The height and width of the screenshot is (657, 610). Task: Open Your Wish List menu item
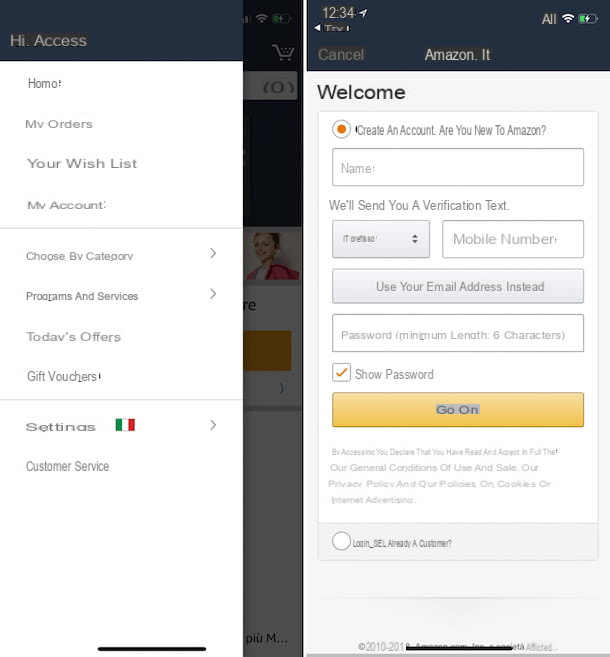click(x=82, y=163)
